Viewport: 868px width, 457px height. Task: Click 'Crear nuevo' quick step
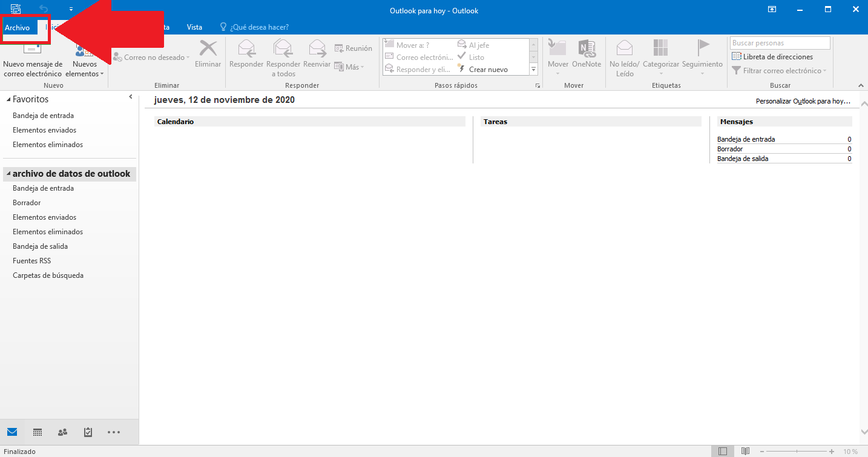[x=482, y=70]
